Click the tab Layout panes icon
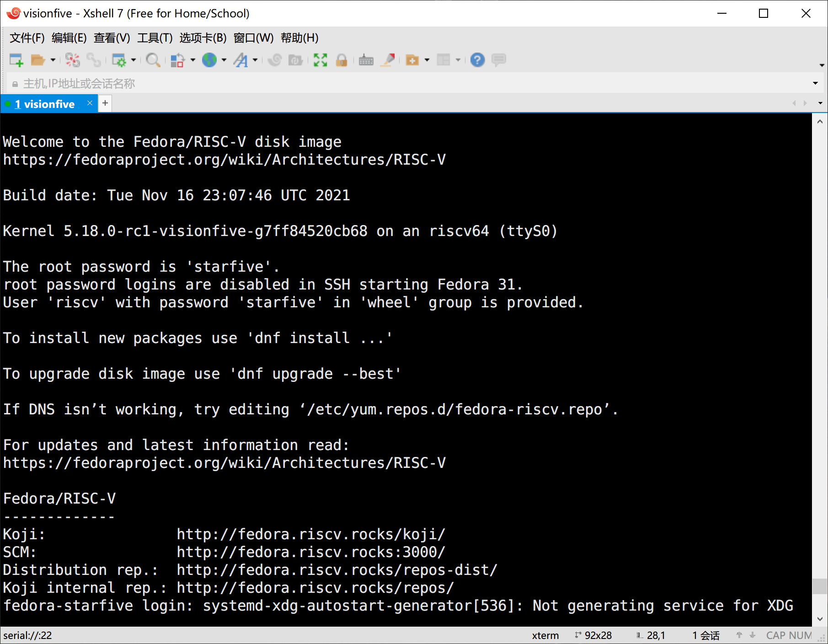 pos(443,60)
